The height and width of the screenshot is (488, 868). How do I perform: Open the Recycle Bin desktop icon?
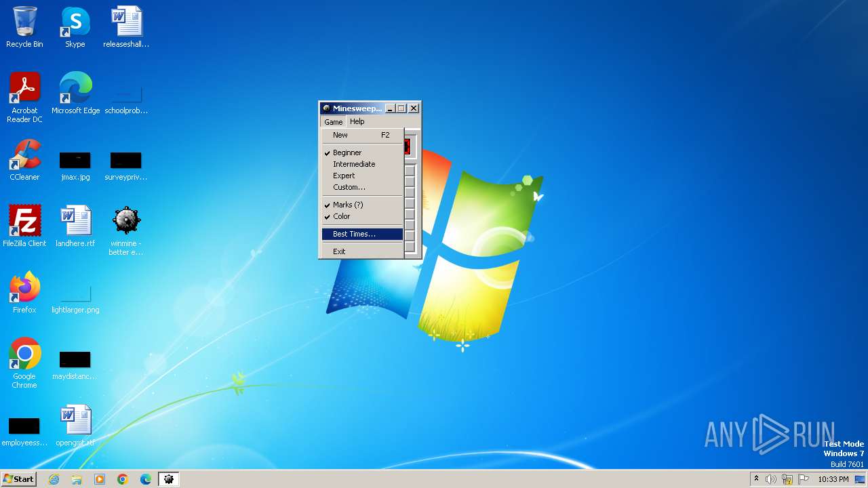point(24,27)
